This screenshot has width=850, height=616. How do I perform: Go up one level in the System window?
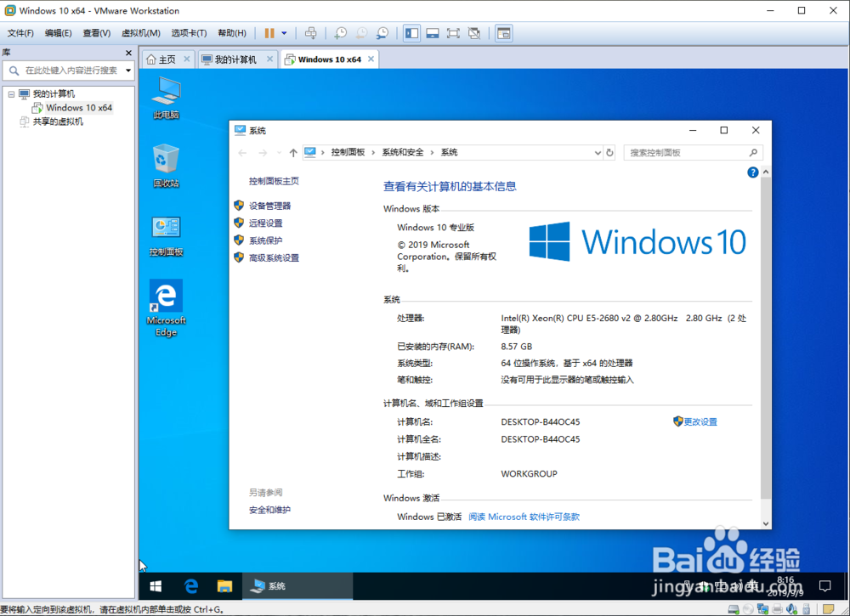click(x=293, y=153)
